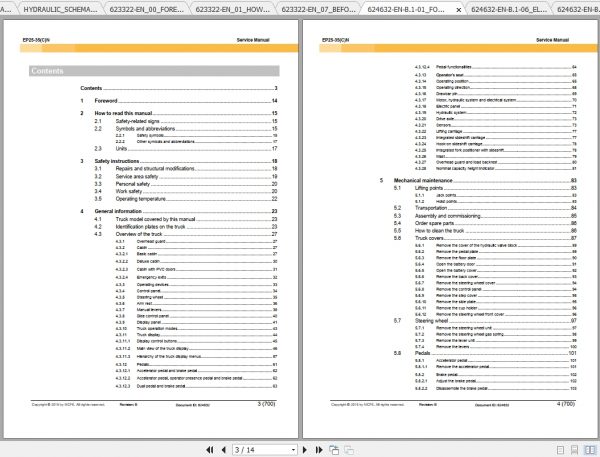The height and width of the screenshot is (457, 600).
Task: Click the 'Units' contents entry
Action: [x=121, y=149]
